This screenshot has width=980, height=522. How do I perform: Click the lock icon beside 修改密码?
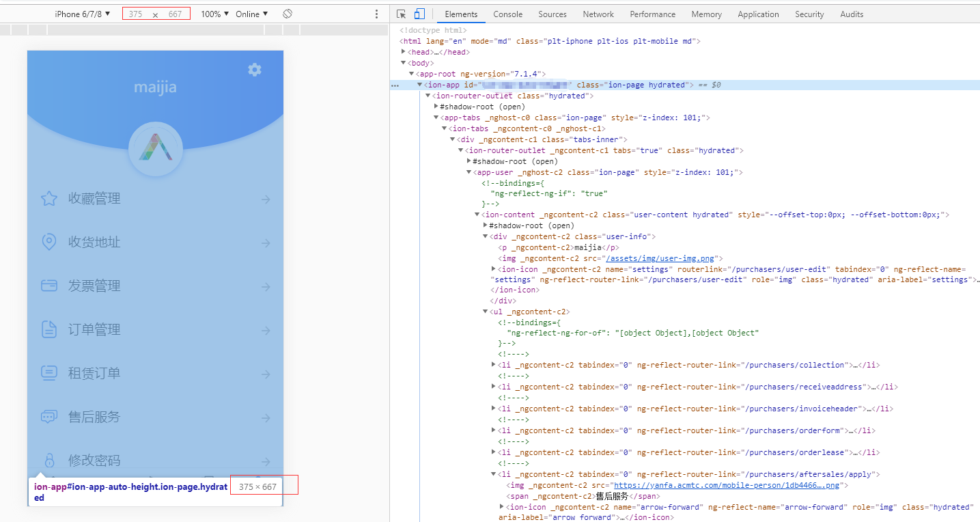(48, 460)
